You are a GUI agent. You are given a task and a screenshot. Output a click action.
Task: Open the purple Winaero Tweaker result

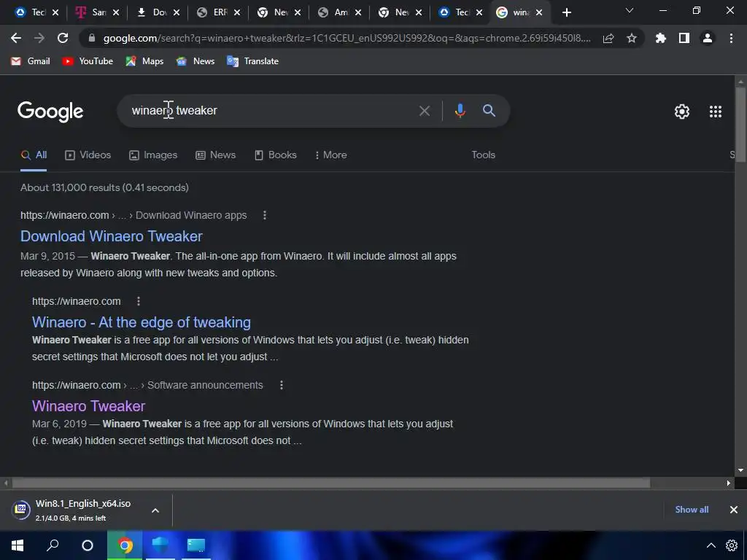88,406
